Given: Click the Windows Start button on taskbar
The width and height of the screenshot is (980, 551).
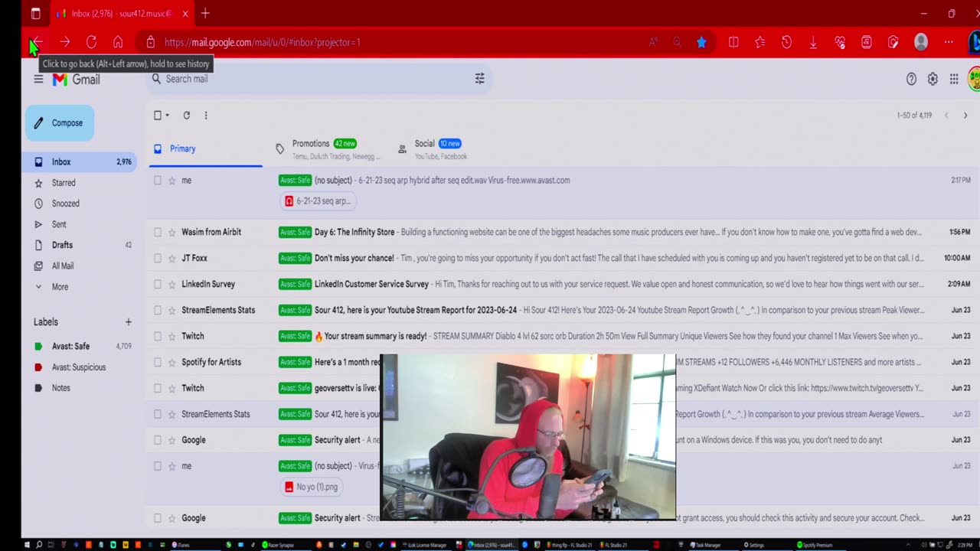Looking at the screenshot, I should [28, 545].
